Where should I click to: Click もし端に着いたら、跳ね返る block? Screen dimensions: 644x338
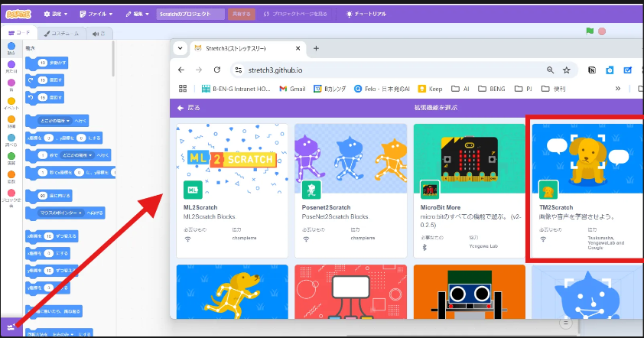54,311
